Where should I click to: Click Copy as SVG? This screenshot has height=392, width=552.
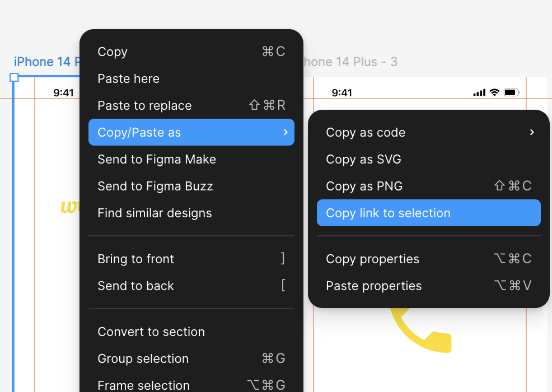tap(428, 160)
